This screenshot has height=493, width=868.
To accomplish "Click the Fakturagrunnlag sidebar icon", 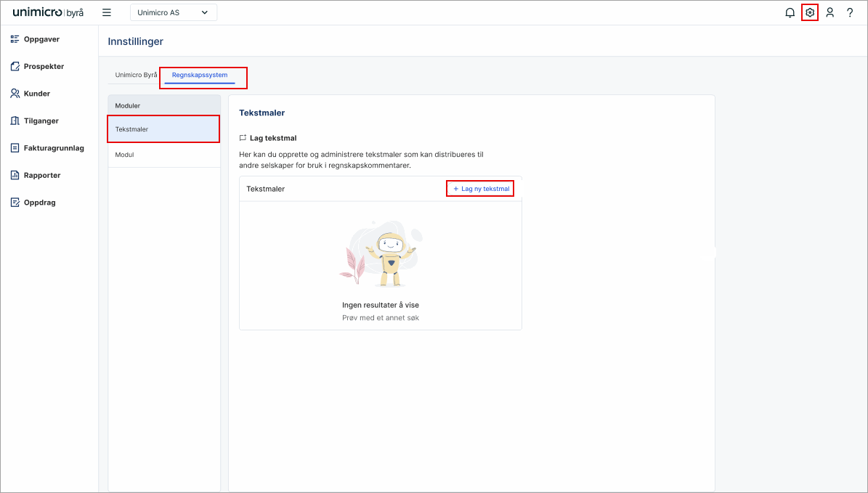I will (x=15, y=147).
